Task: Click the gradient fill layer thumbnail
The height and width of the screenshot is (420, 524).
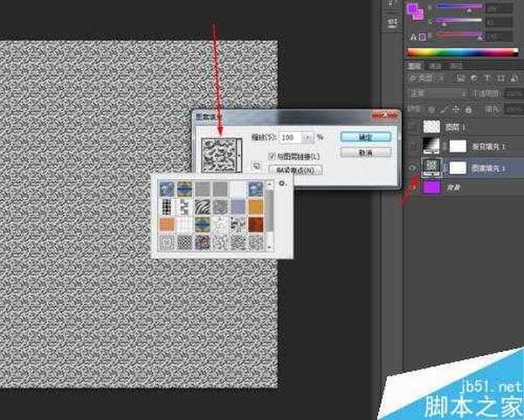Action: point(433,145)
